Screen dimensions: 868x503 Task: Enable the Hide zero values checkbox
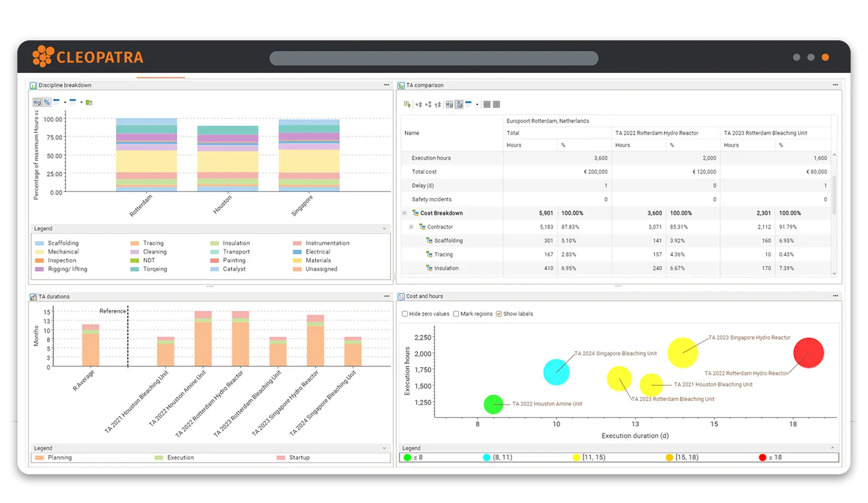coord(405,313)
